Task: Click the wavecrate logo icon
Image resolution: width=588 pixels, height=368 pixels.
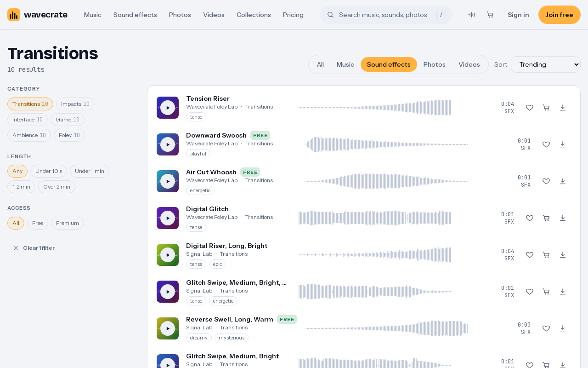Action: pyautogui.click(x=14, y=15)
